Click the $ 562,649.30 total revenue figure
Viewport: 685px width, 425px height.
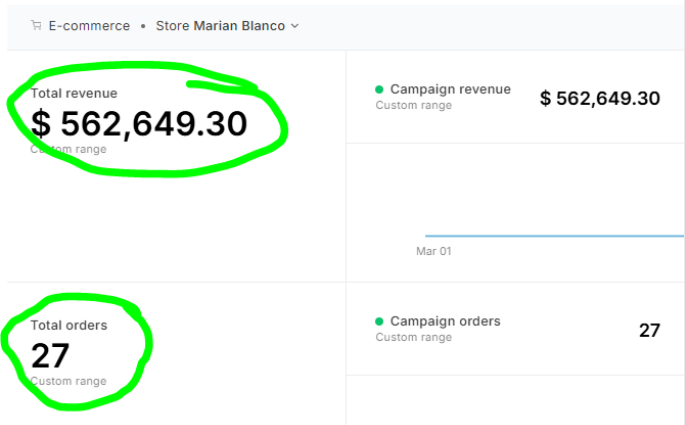[139, 123]
